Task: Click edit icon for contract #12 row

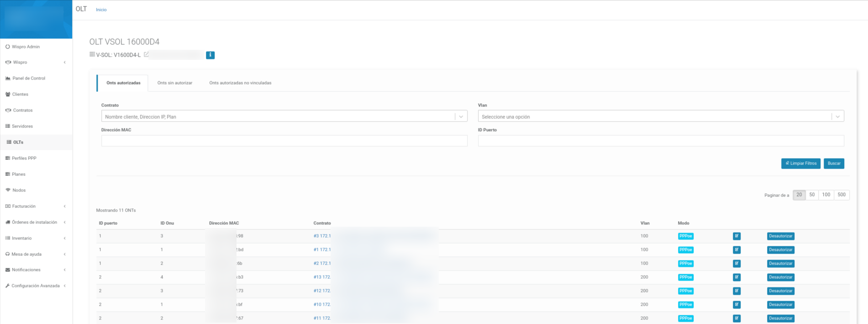Action: (736, 291)
